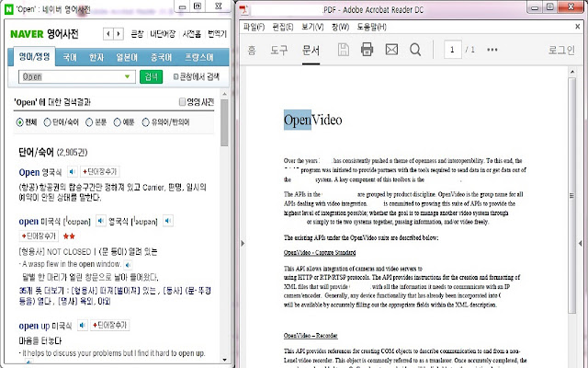Click Acrobat scroll up arrow
This screenshot has height=368, width=588.
[572, 72]
